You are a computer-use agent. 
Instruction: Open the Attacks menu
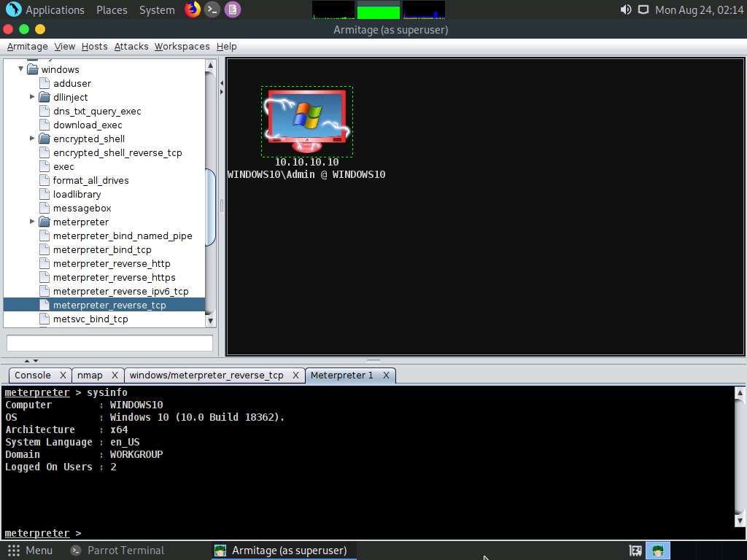(x=131, y=47)
